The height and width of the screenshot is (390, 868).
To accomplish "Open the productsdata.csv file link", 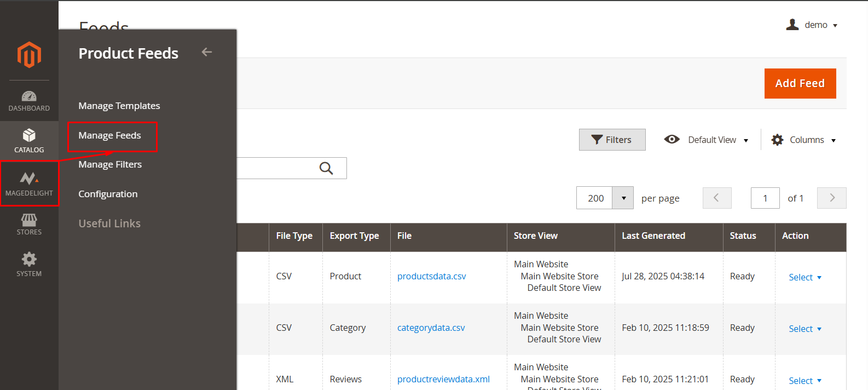I will click(x=432, y=276).
